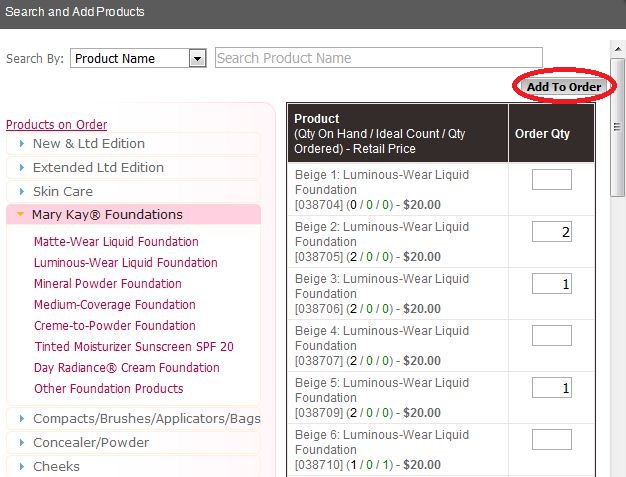Screen dimensions: 626x477
Task: Click the Beige 3 order quantity field
Action: tap(552, 283)
